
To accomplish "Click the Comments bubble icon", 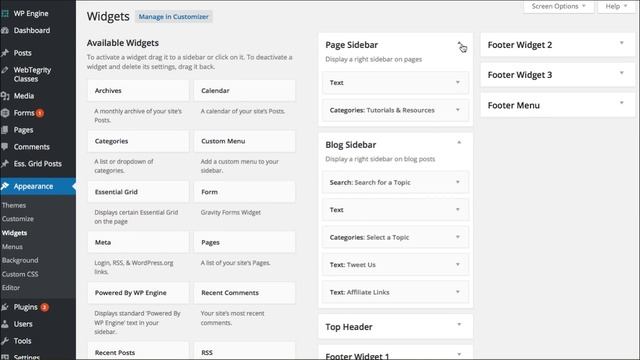I will click(x=5, y=147).
